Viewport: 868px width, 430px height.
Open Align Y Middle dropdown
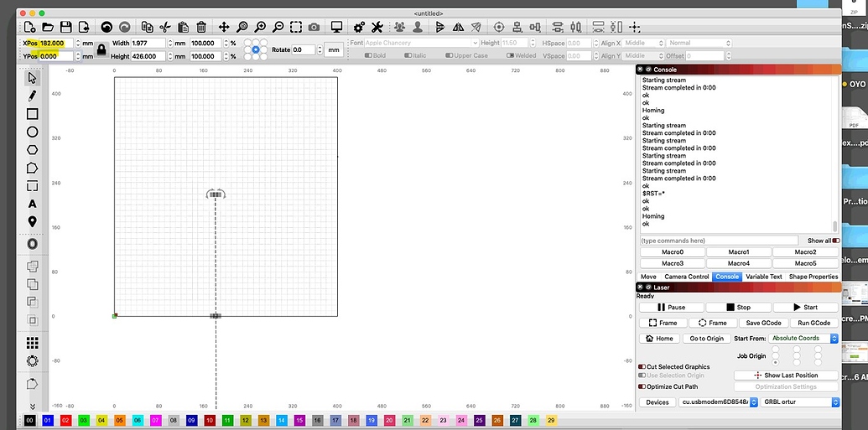pyautogui.click(x=643, y=56)
